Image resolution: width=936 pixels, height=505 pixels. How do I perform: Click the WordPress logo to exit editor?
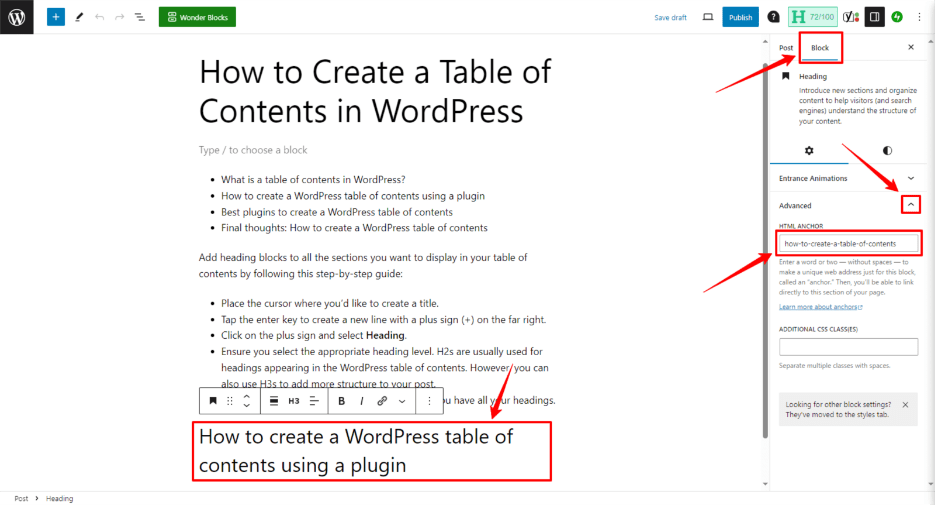tap(17, 17)
